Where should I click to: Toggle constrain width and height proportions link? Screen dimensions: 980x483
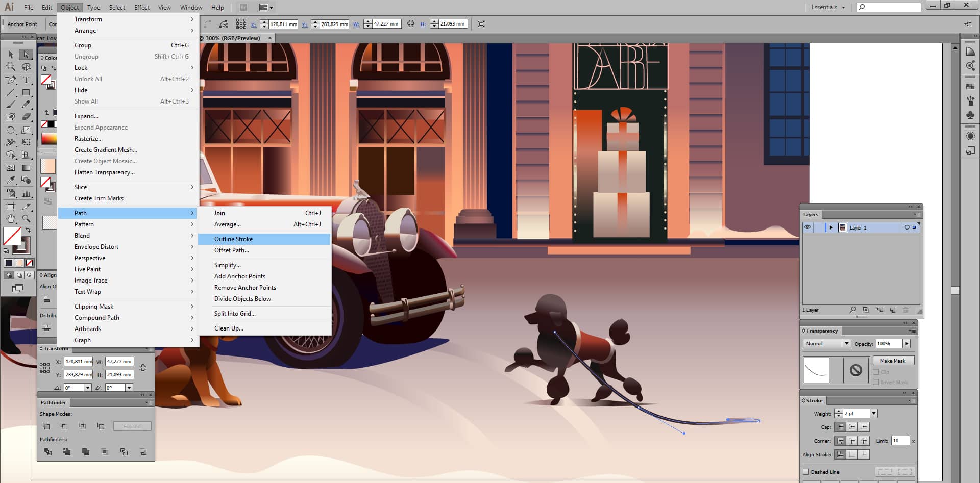tap(411, 24)
